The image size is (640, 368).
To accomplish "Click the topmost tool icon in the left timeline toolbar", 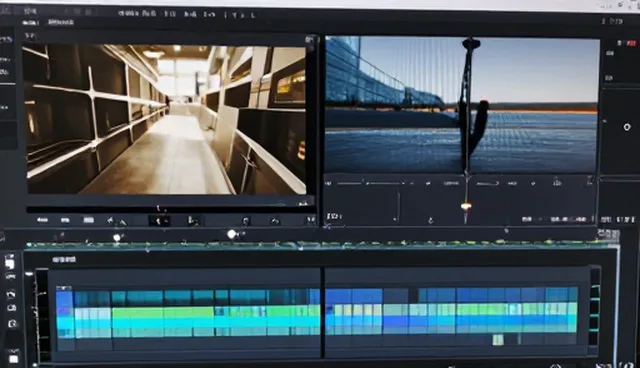I will point(10,262).
